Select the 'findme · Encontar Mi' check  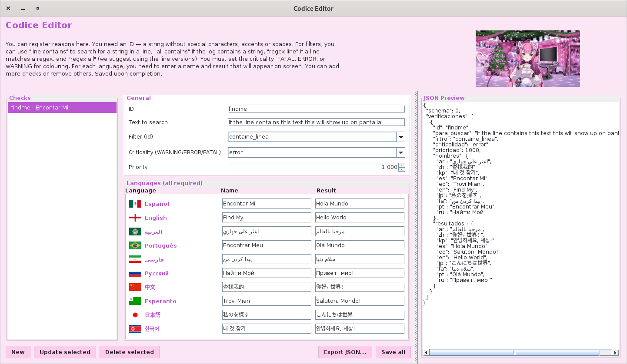click(62, 108)
